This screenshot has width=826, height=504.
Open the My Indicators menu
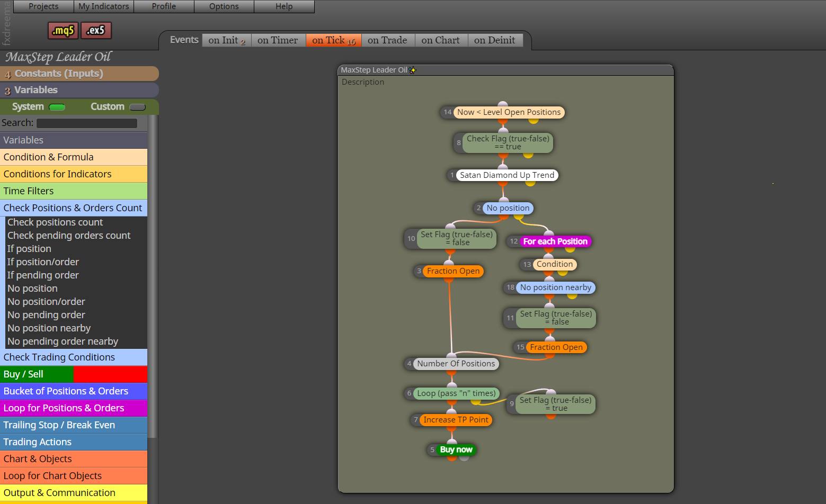(x=104, y=6)
